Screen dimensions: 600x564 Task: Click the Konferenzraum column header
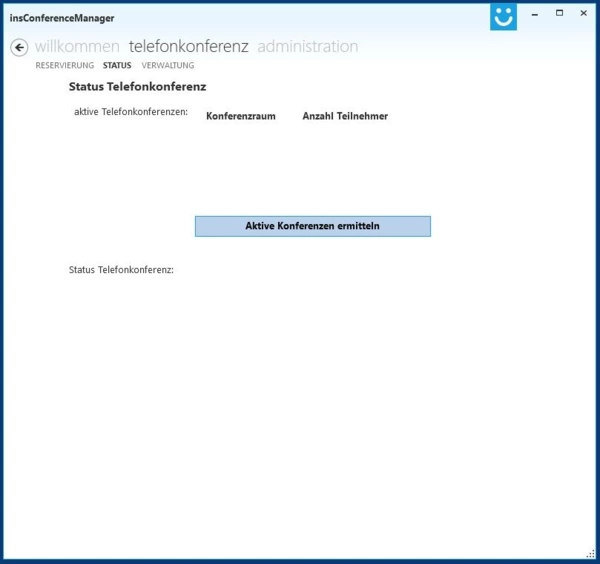(x=240, y=116)
